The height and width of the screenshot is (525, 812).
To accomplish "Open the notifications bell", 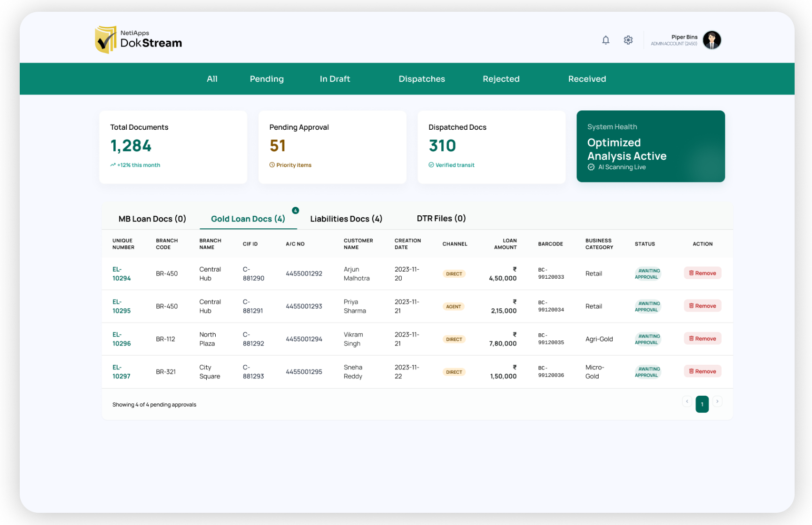I will [x=606, y=40].
